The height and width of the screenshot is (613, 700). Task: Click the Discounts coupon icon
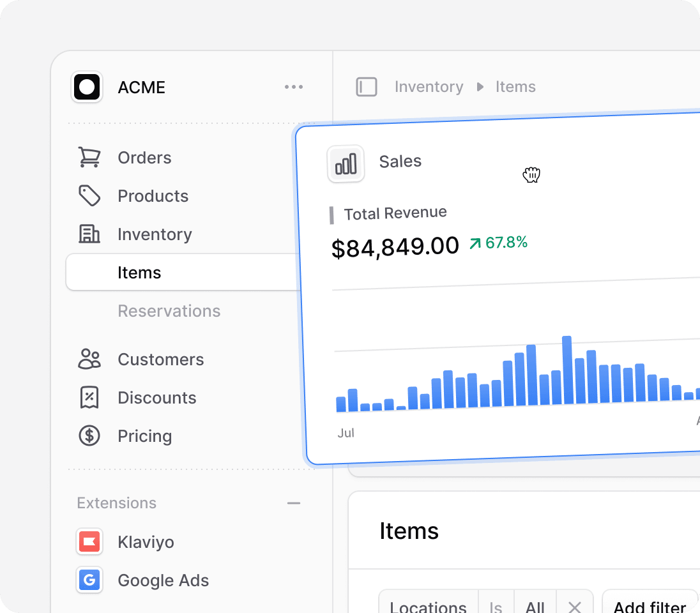89,397
